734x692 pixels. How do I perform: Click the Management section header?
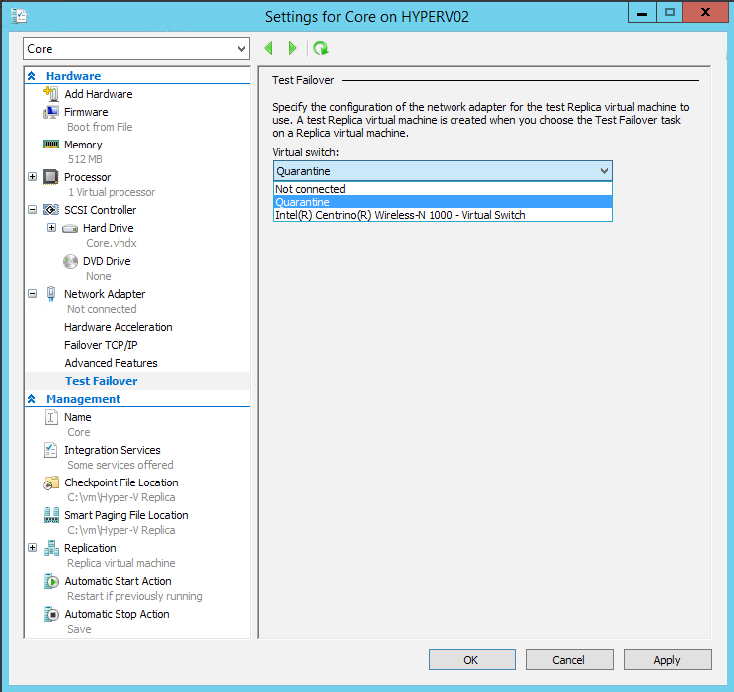click(x=83, y=399)
